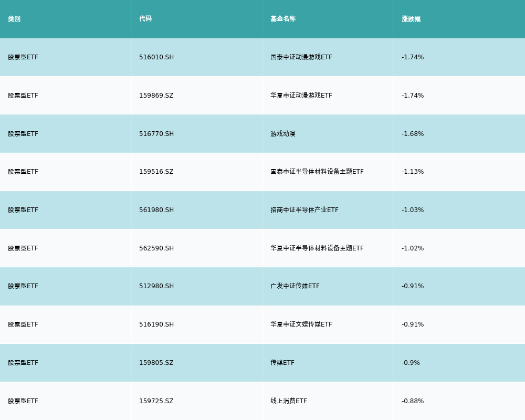Select fund name 广发中证传媒ETF
Screen dimensions: 525x420
(295, 286)
